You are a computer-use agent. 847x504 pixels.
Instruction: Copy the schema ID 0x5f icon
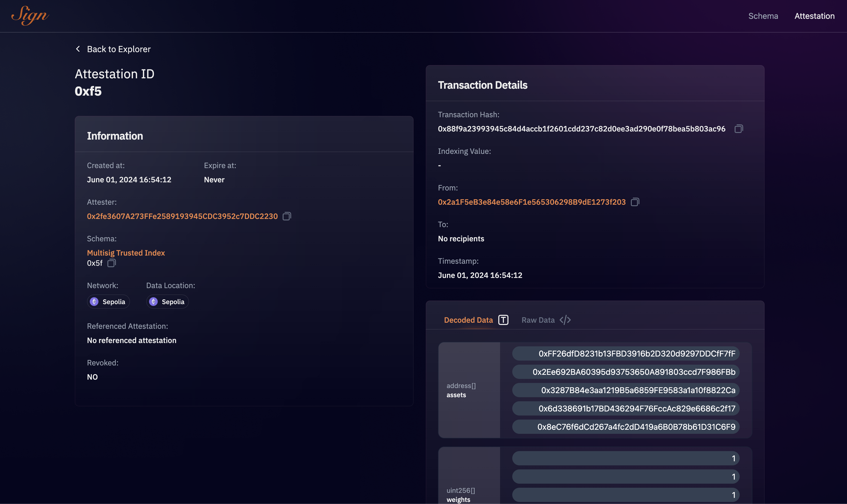click(x=111, y=263)
